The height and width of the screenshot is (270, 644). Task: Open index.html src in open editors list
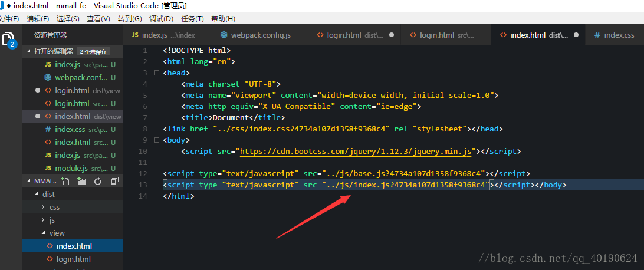(73, 143)
